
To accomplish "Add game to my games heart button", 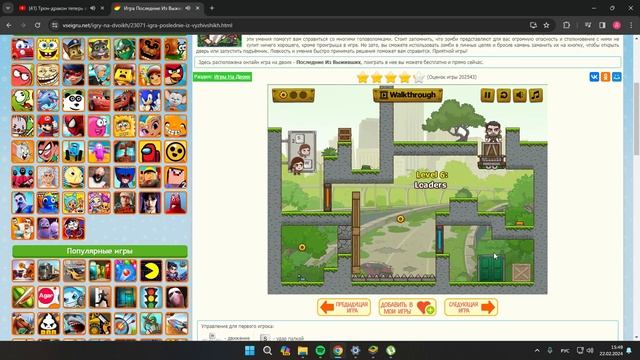I will (x=407, y=307).
